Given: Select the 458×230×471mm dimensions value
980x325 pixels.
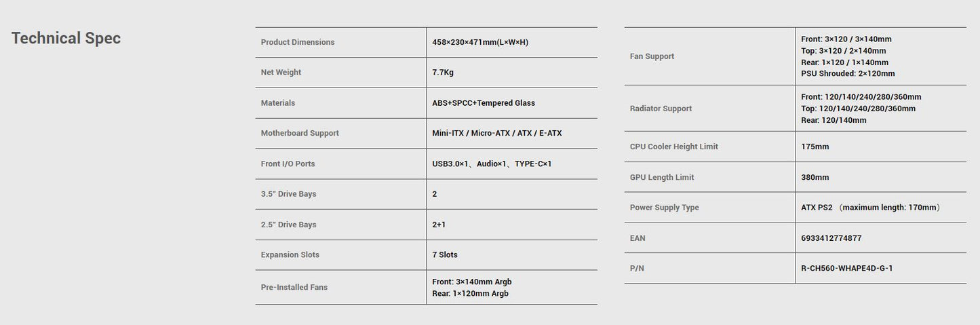Looking at the screenshot, I should [480, 42].
